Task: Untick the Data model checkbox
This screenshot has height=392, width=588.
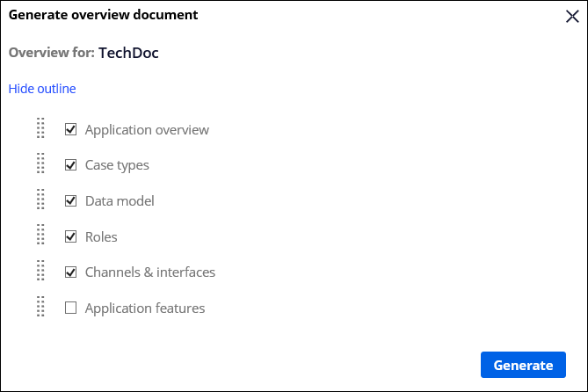Action: point(71,200)
